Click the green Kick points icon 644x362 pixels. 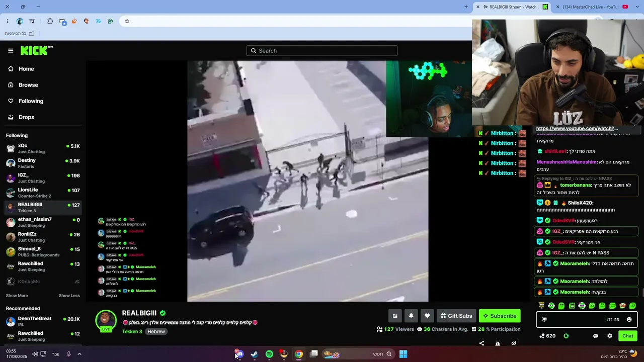566,336
